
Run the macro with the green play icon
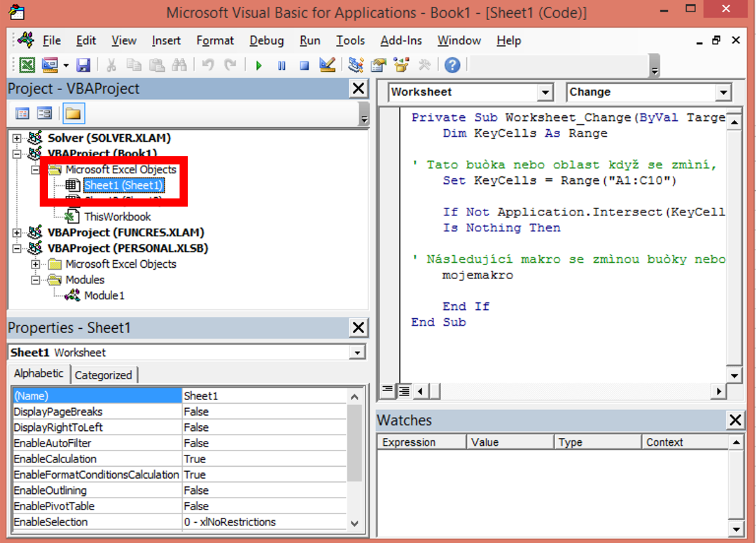258,65
